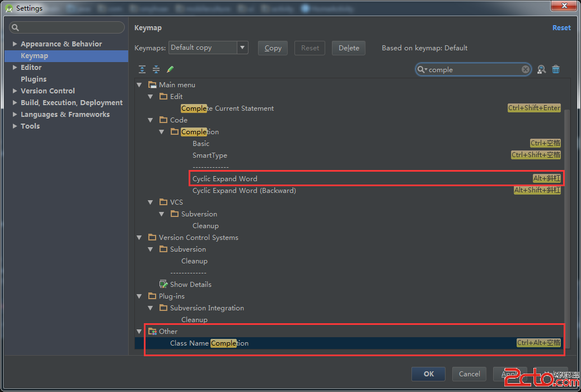Viewport: 581px width, 392px height.
Task: Click the settings sidebar search field
Action: point(67,27)
